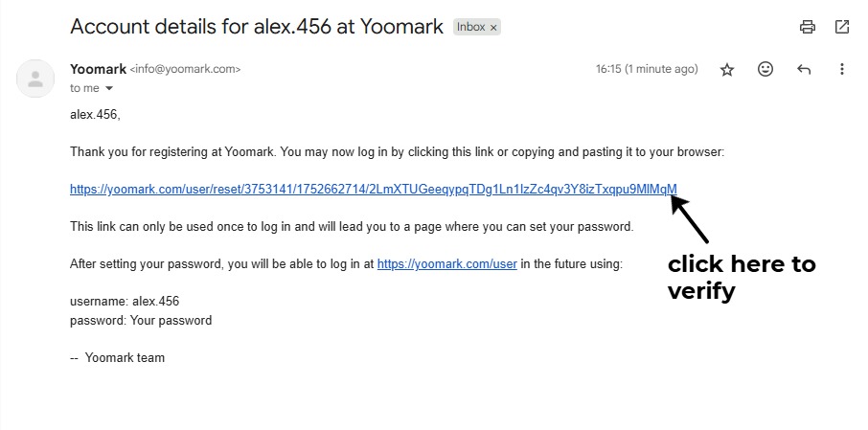This screenshot has height=430, width=868.
Task: Click the "Account details for alex.456" subject
Action: [x=256, y=27]
